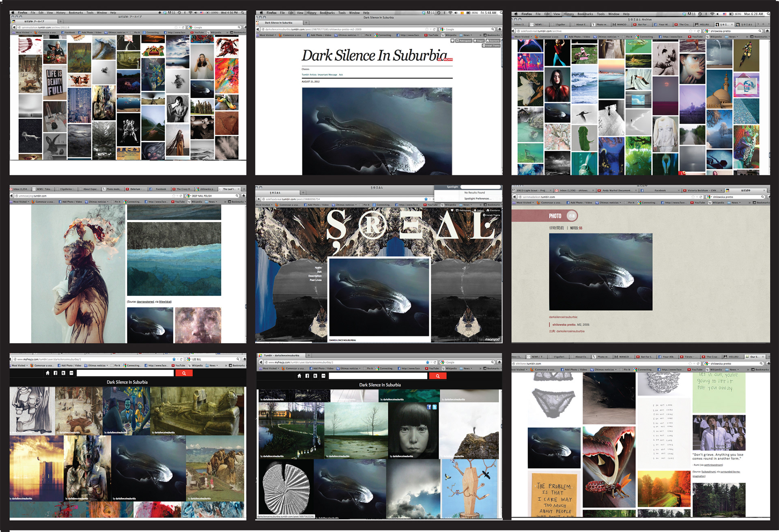Click the red ARCHIVE badge beside the Dark Silence title

[x=448, y=59]
